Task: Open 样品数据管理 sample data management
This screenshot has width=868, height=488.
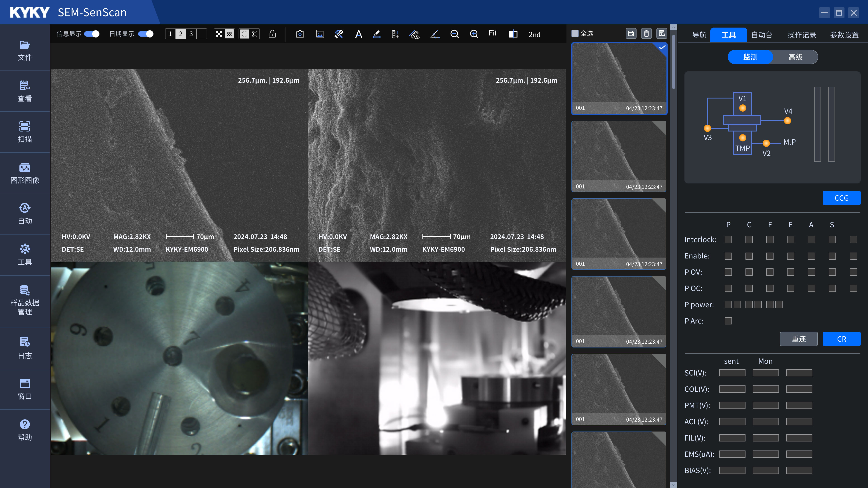Action: (25, 300)
